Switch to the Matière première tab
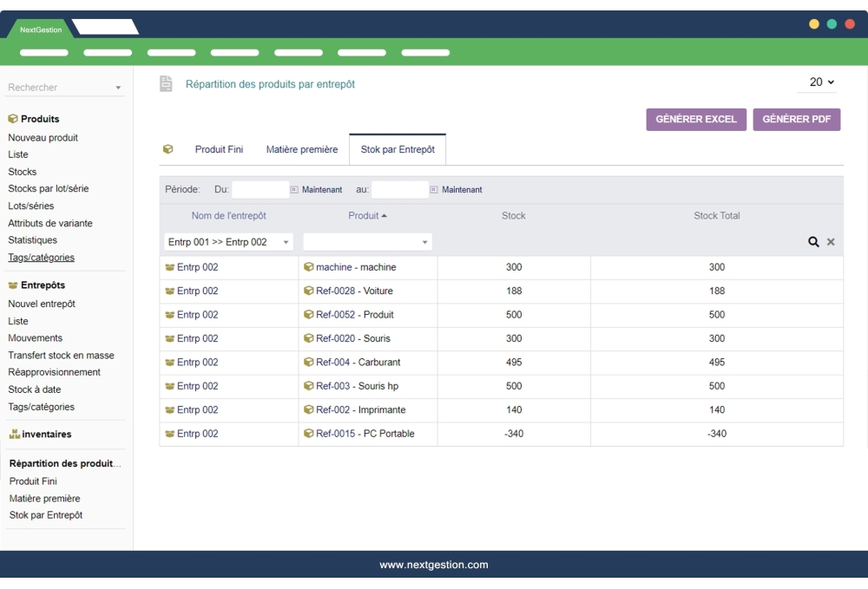The image size is (868, 589). coord(301,148)
